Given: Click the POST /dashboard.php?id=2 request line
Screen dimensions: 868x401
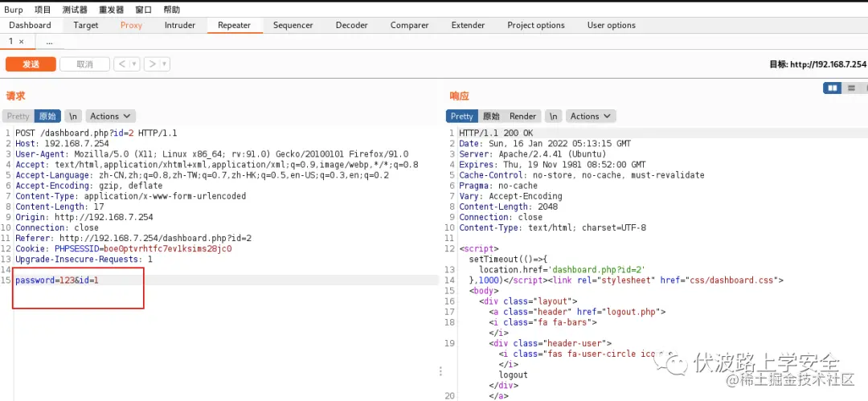Looking at the screenshot, I should coord(96,133).
